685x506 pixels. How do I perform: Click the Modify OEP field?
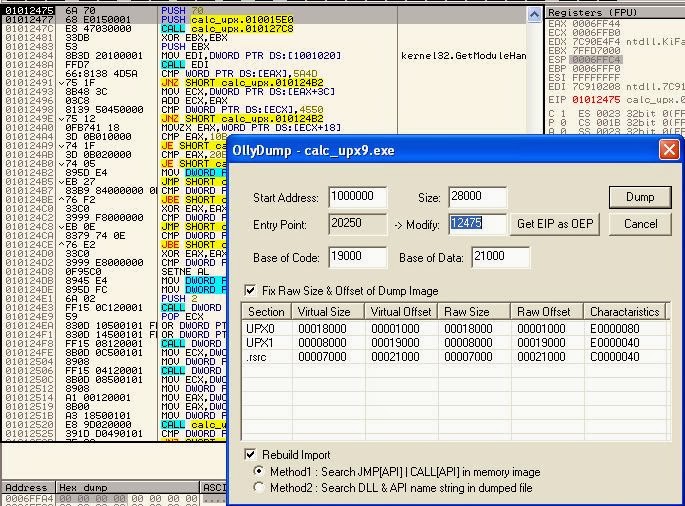(477, 224)
